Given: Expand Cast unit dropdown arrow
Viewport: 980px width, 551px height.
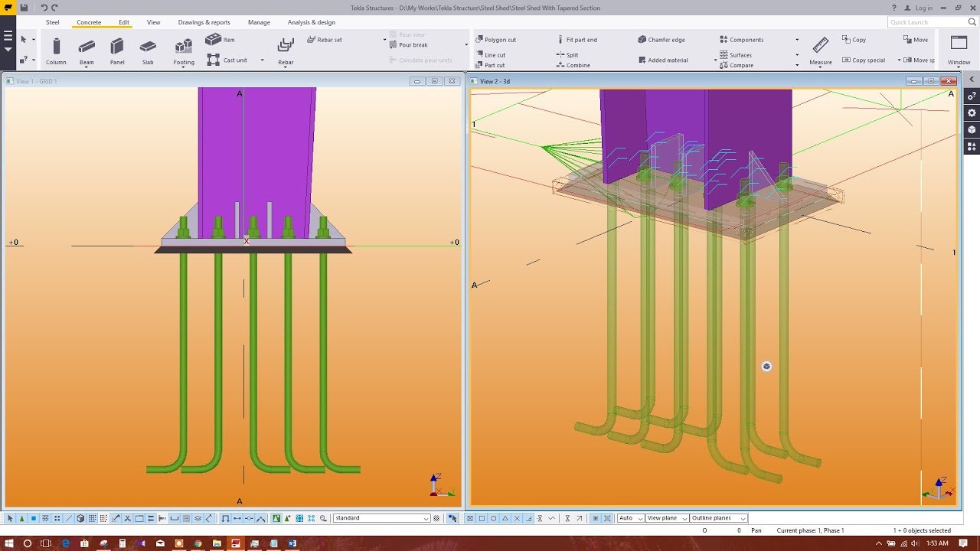Looking at the screenshot, I should point(262,60).
